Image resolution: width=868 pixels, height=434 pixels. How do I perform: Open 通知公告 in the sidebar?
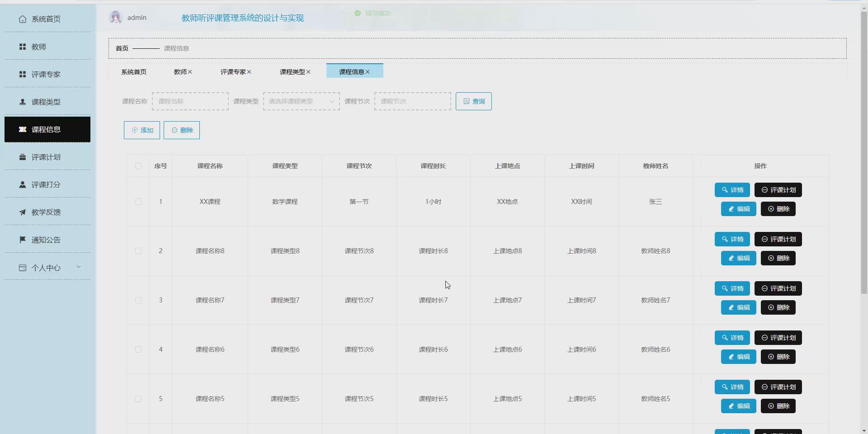point(47,240)
